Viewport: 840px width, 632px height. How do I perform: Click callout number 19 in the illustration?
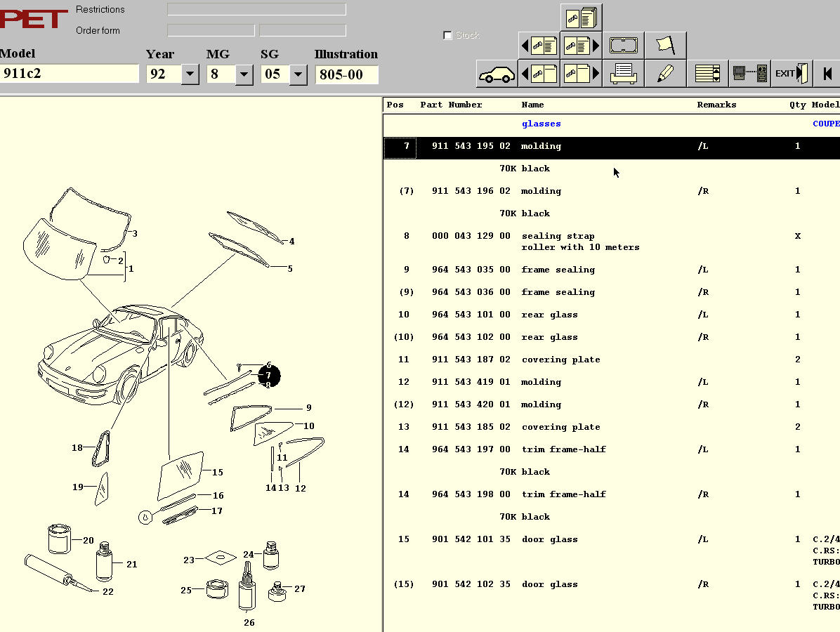point(78,487)
